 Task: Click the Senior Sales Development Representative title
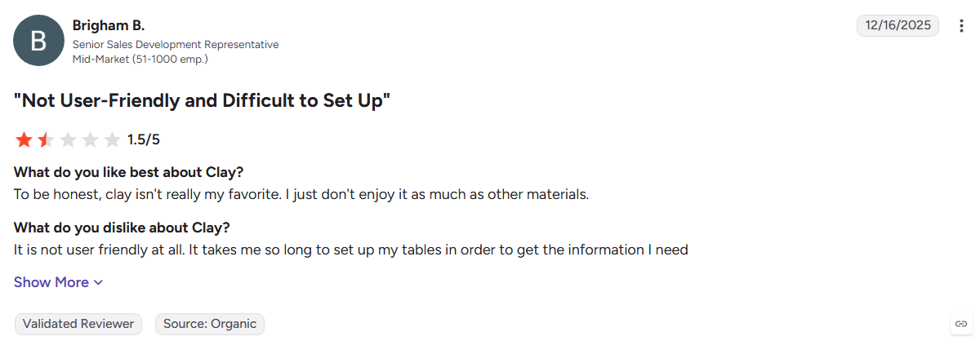point(176,44)
